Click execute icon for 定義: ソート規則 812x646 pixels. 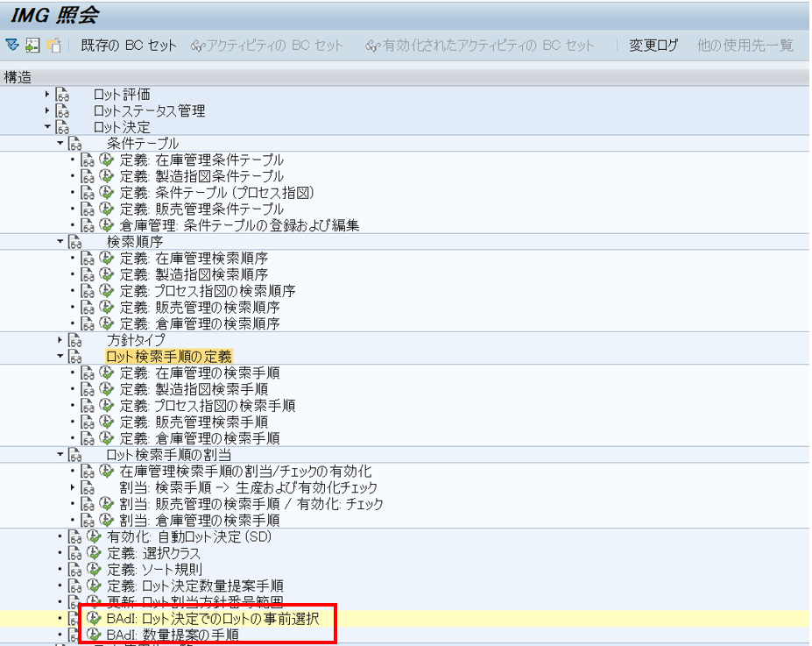point(94,570)
